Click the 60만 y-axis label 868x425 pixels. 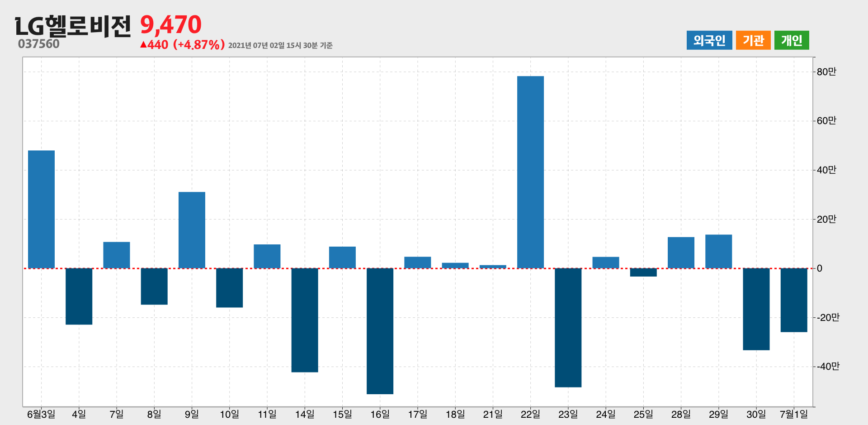pos(826,121)
